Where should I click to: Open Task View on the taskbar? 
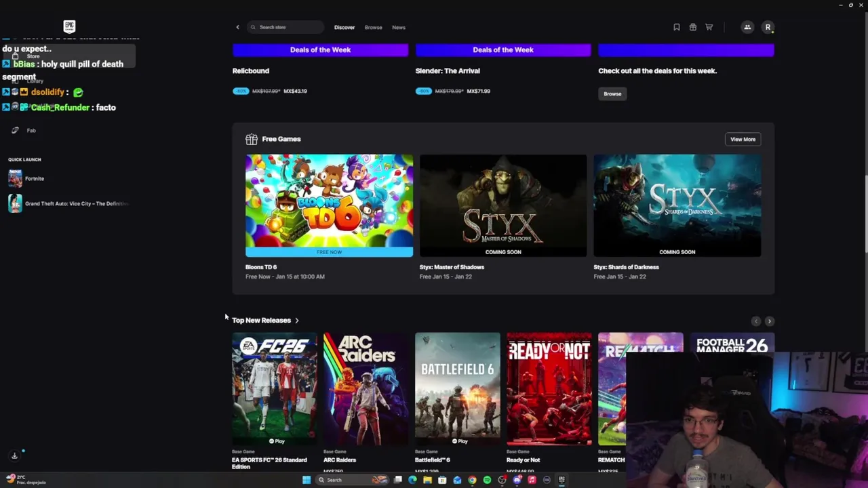point(397,480)
